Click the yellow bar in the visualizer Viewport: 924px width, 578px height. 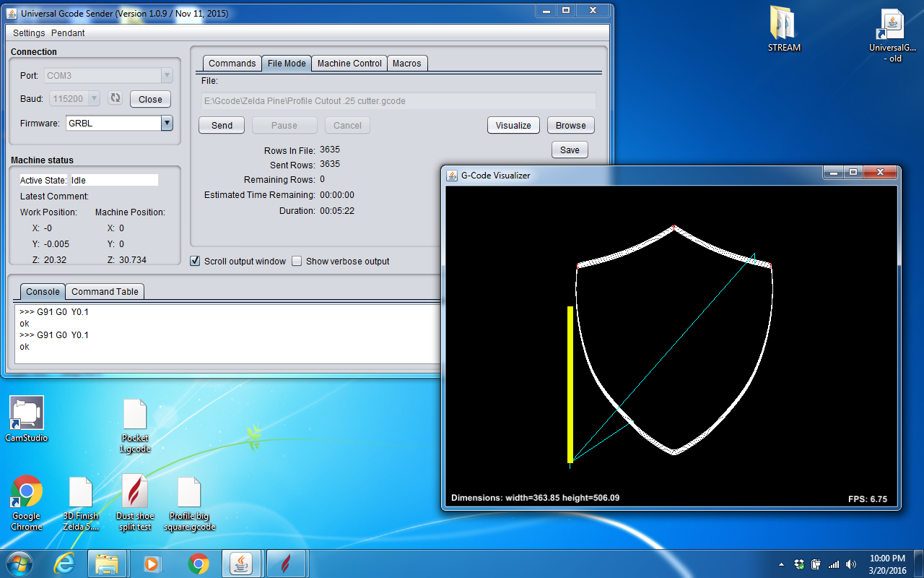570,384
